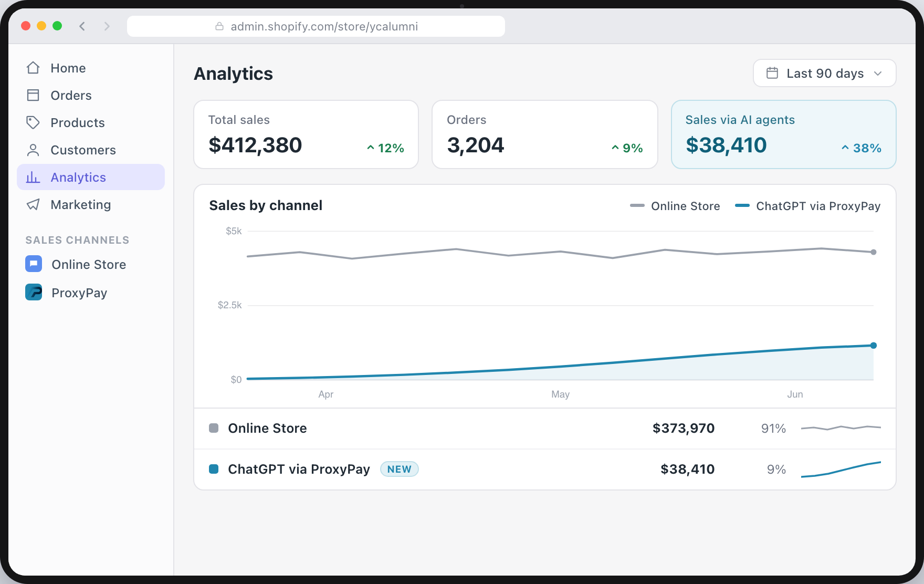Image resolution: width=924 pixels, height=584 pixels.
Task: Click the browser back arrow
Action: tap(82, 26)
